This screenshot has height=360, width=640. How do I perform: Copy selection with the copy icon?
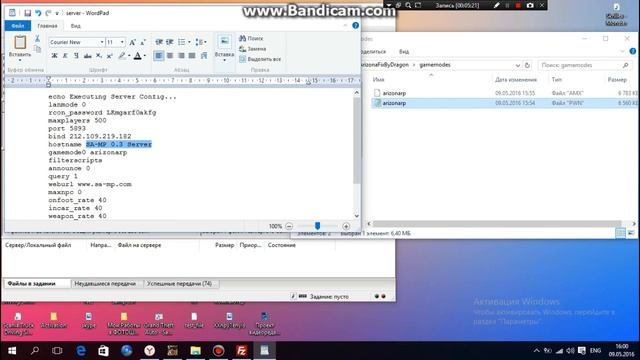tap(37, 49)
